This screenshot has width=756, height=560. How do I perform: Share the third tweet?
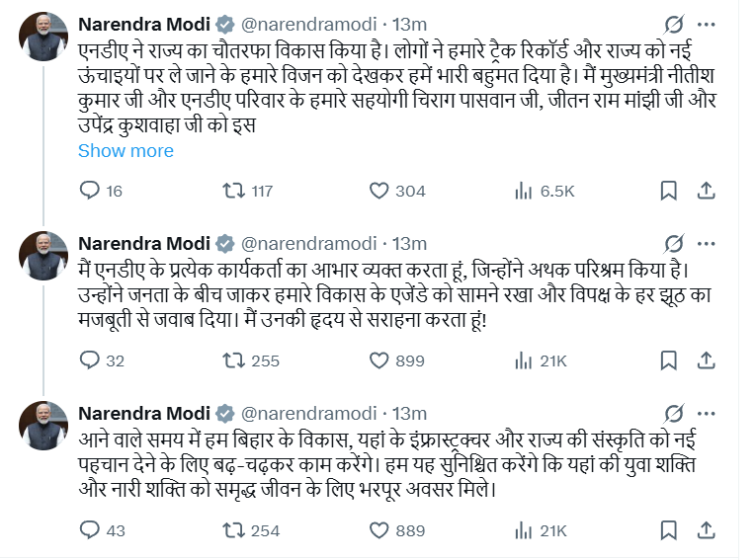pyautogui.click(x=709, y=530)
